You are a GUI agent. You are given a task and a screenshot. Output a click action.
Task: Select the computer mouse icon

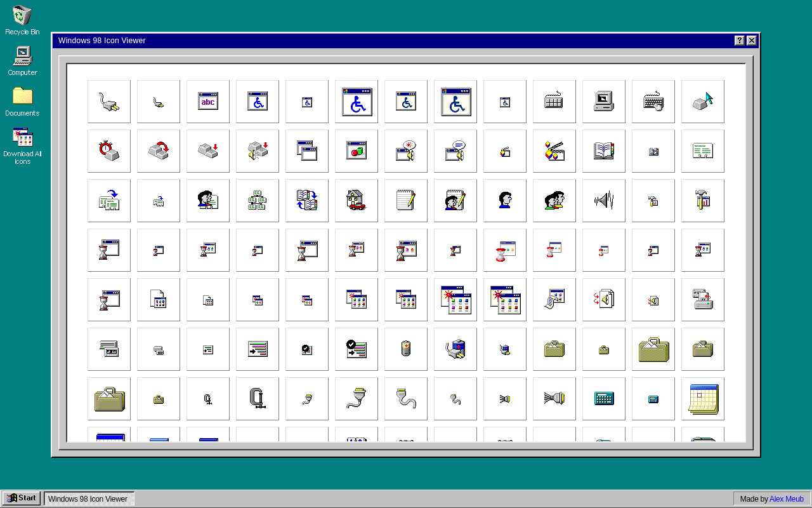coord(653,101)
